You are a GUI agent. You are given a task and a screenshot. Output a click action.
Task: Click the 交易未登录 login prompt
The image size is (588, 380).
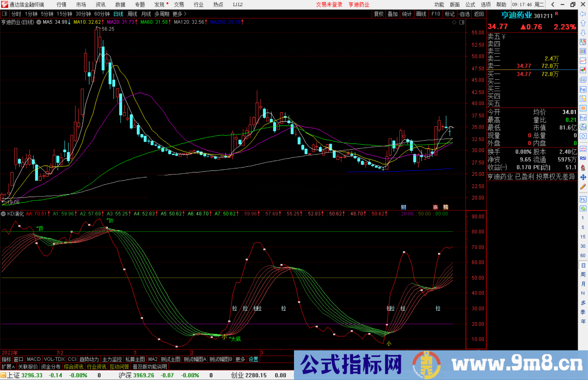(329, 5)
